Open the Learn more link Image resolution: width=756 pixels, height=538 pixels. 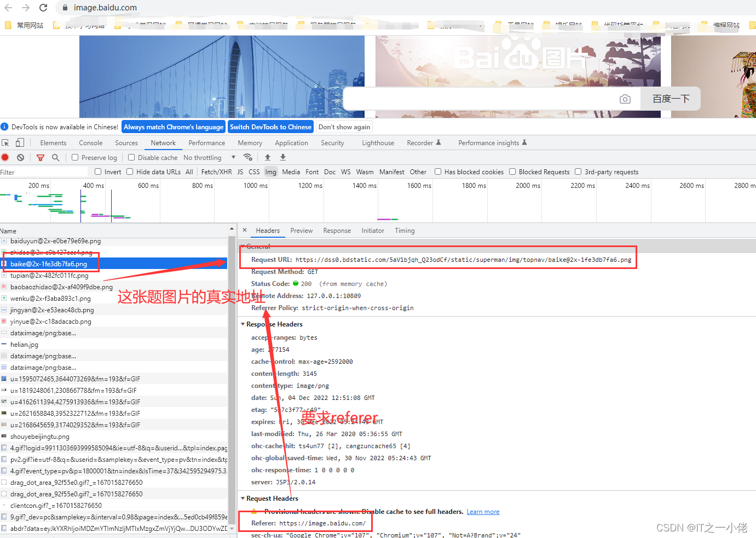tap(483, 512)
